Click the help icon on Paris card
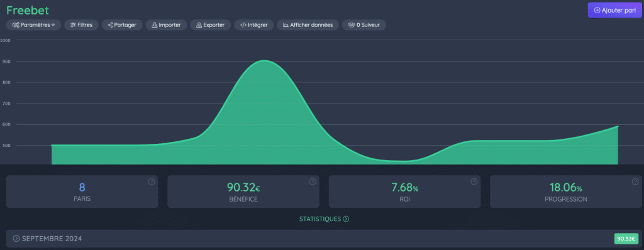The height and width of the screenshot is (250, 644). [152, 182]
